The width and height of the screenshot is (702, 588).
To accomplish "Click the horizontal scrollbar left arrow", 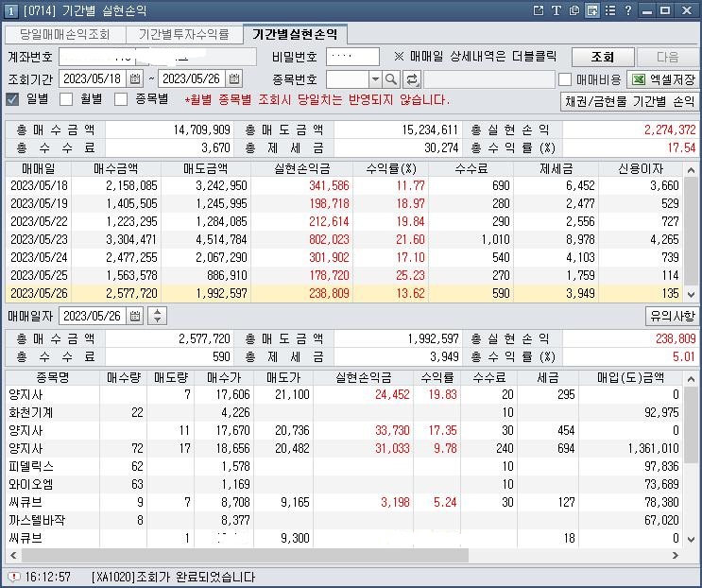I will click(x=13, y=555).
